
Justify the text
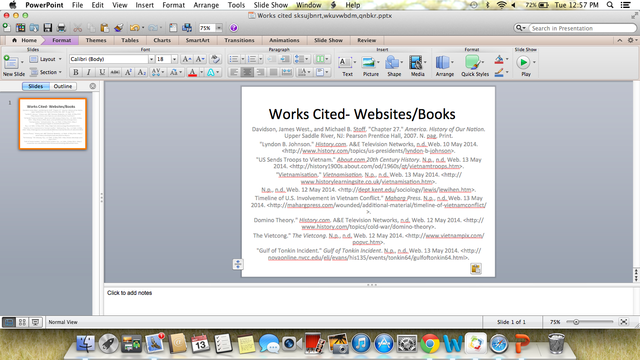tap(273, 72)
